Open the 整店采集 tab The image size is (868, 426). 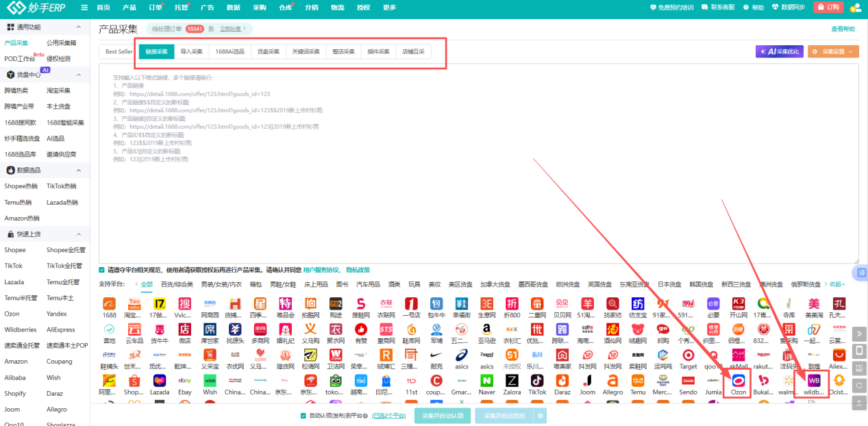coord(343,51)
